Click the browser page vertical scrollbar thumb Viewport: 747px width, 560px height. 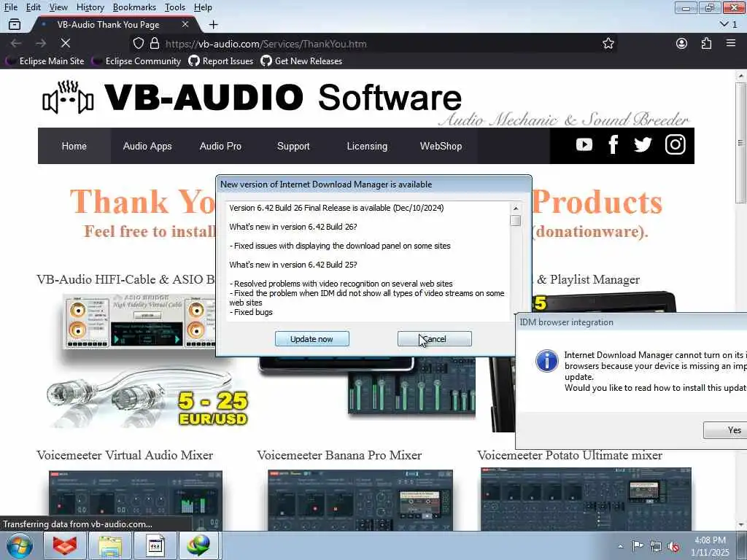click(740, 143)
